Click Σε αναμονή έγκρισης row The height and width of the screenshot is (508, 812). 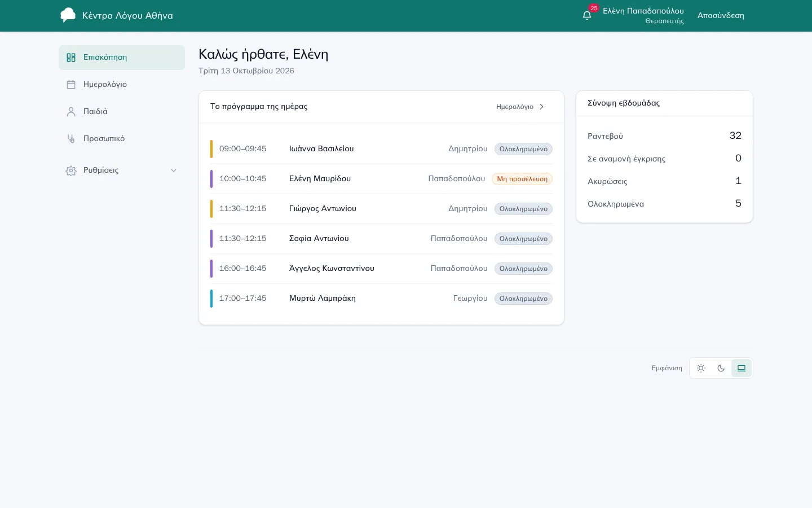click(664, 159)
